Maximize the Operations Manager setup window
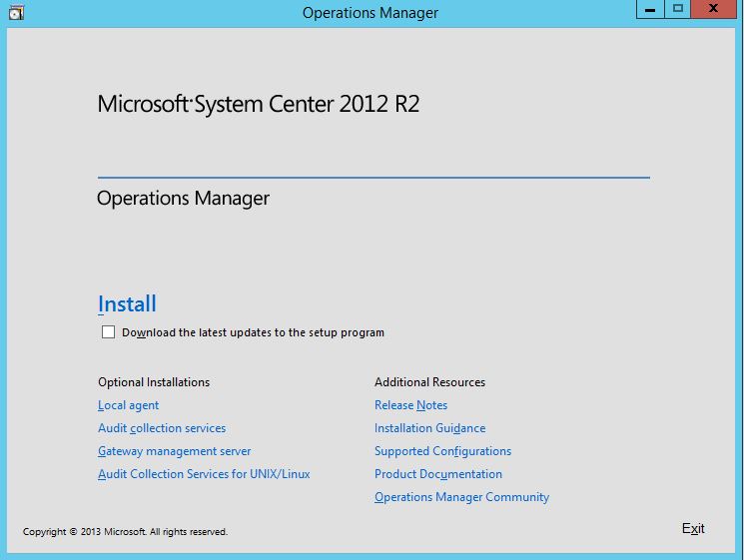The height and width of the screenshot is (560, 744). tap(678, 9)
